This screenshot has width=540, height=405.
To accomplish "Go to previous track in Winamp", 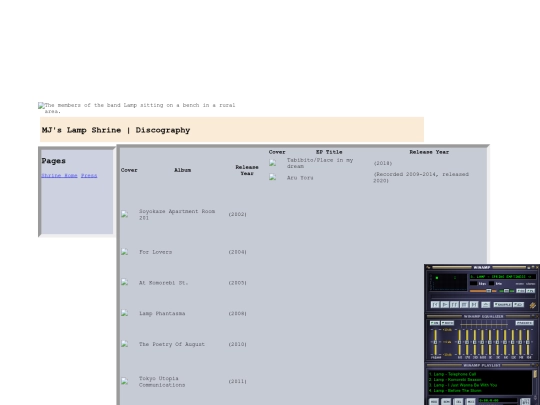I will point(435,304).
